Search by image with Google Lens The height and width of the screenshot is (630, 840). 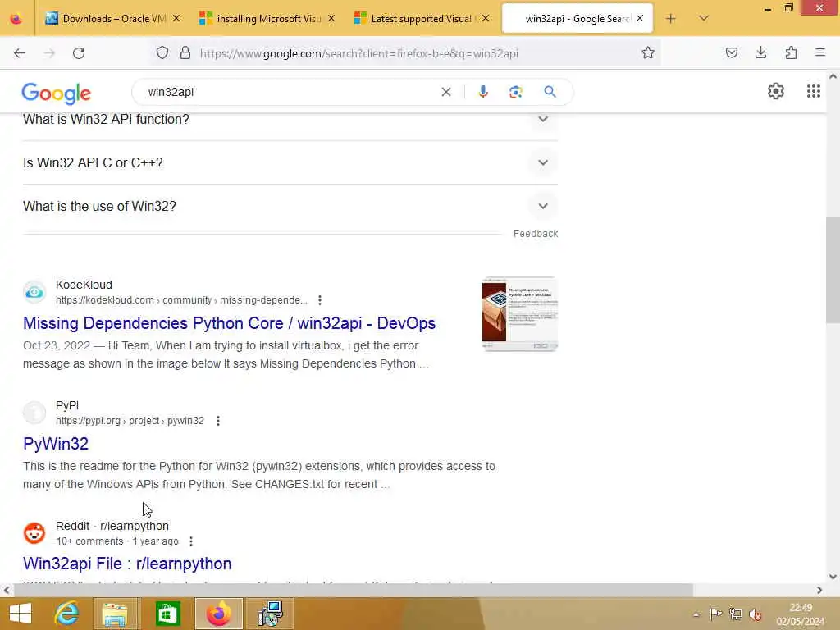tap(515, 92)
